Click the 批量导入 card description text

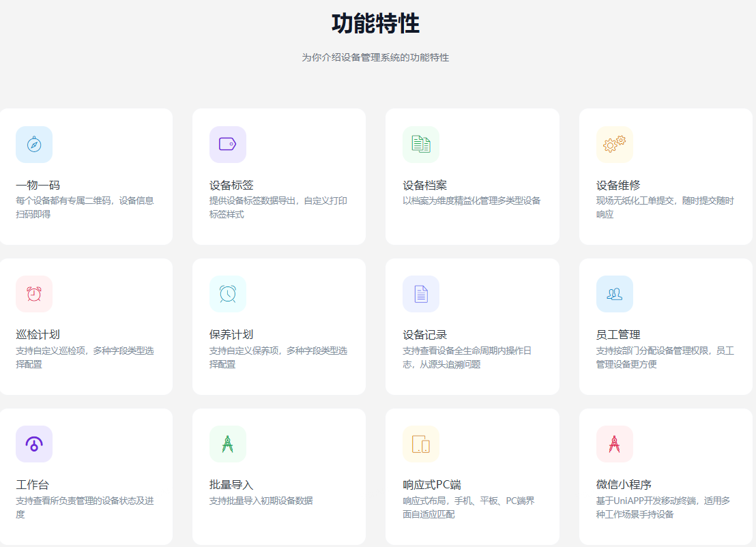pyautogui.click(x=261, y=501)
